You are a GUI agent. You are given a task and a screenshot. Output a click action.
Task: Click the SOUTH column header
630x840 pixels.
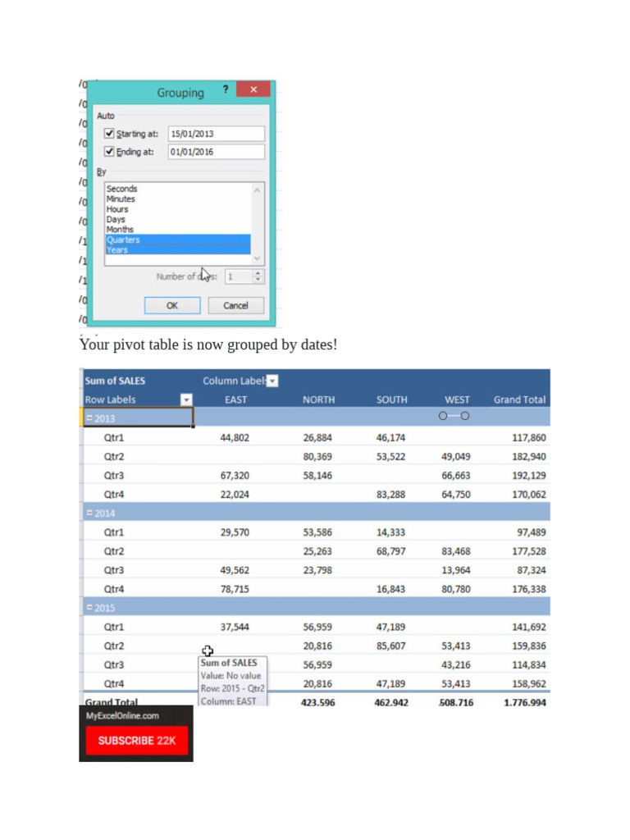coord(391,399)
